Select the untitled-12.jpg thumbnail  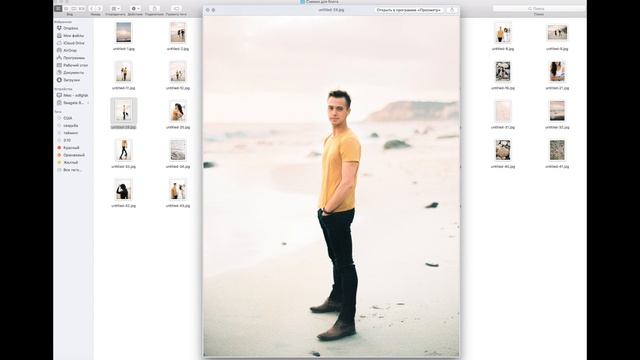[178, 71]
